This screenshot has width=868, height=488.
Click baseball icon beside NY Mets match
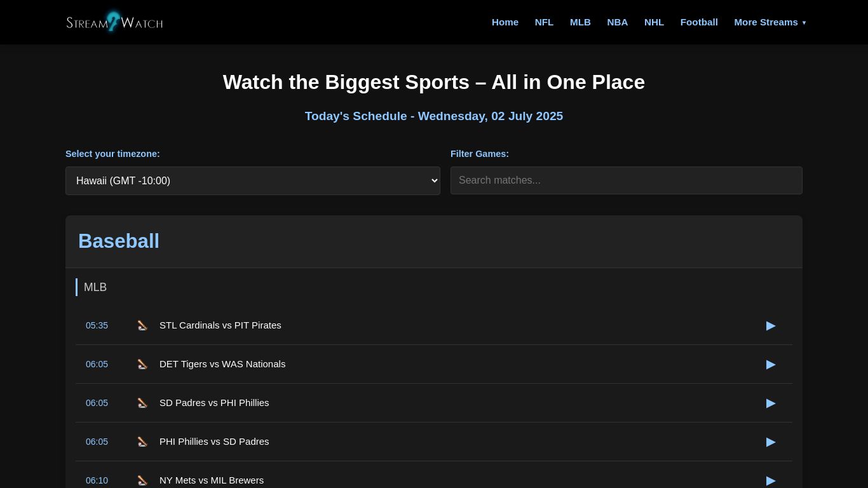coord(142,480)
